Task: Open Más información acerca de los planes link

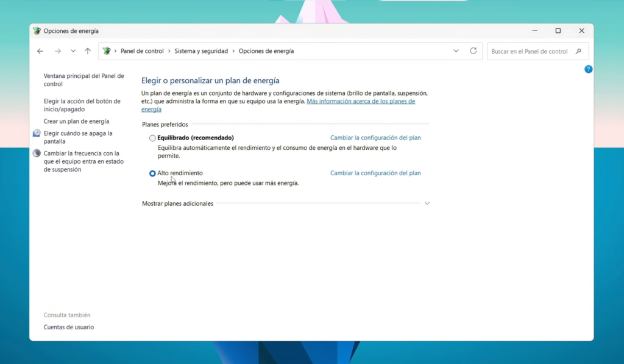Action: (361, 102)
